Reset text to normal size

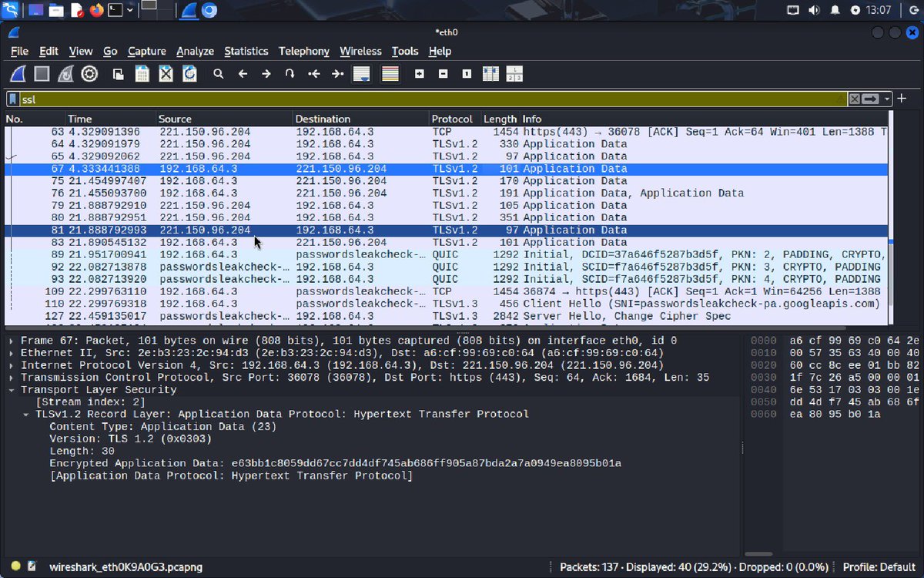click(467, 74)
